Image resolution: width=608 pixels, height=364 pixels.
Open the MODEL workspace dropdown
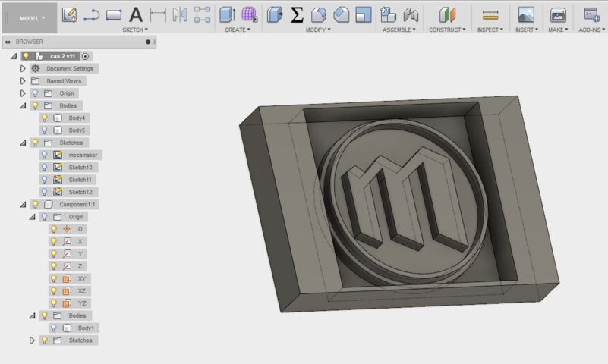click(x=32, y=18)
